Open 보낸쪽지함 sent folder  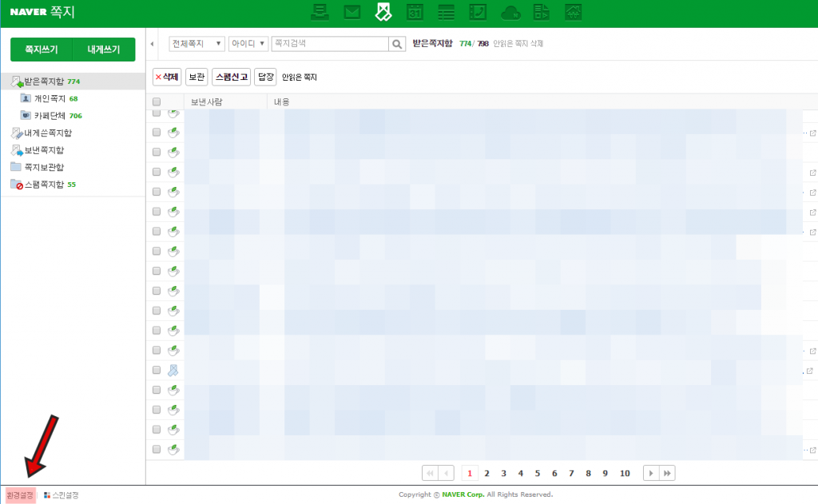[44, 150]
